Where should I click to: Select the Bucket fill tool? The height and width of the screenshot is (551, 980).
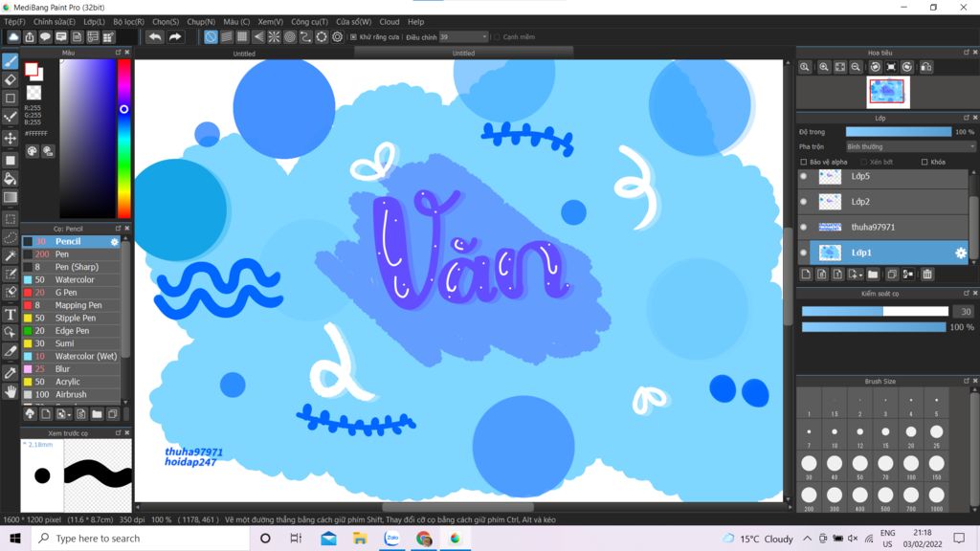tap(10, 179)
